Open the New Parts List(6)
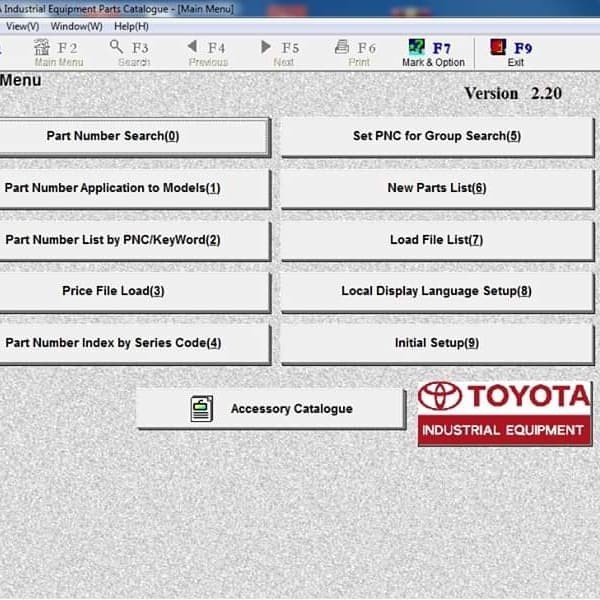 [437, 189]
